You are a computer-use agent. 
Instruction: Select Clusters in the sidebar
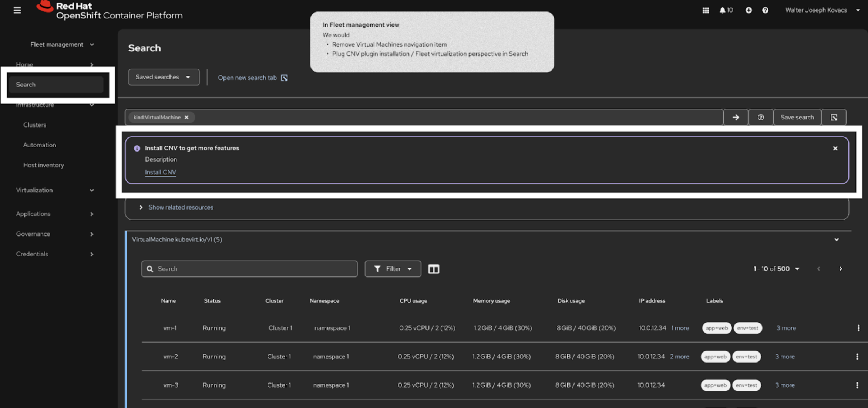(x=34, y=125)
